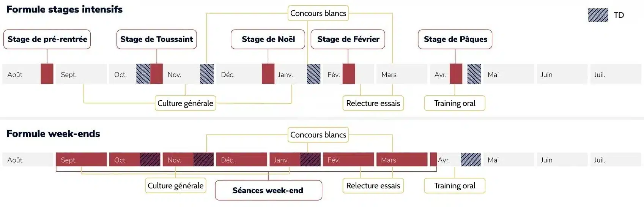This screenshot has width=644, height=207.
Task: Click Relecture essais under the week-ends timeline
Action: pos(373,186)
